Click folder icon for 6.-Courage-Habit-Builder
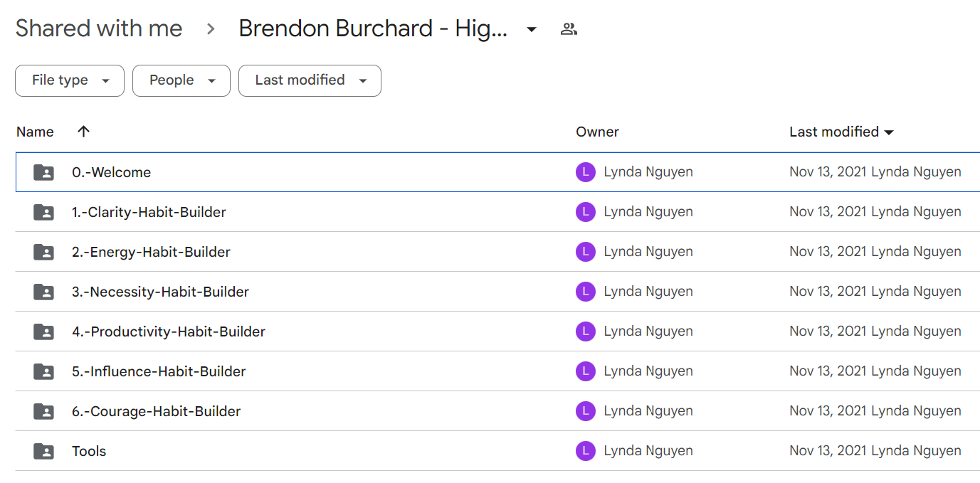The width and height of the screenshot is (980, 483). coord(43,411)
